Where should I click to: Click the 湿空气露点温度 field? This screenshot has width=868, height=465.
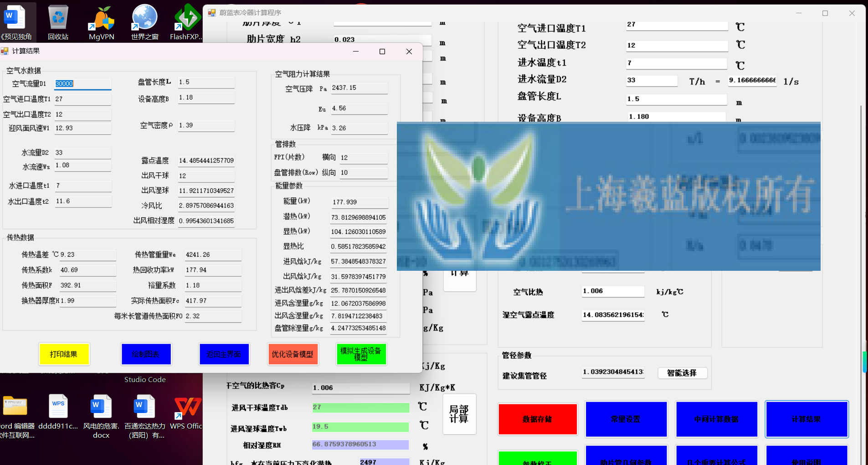click(x=613, y=315)
